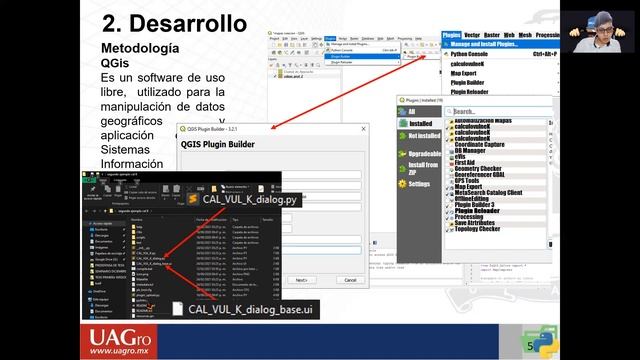The height and width of the screenshot is (360, 640).
Task: Select the eVis plugin row
Action: (496, 157)
